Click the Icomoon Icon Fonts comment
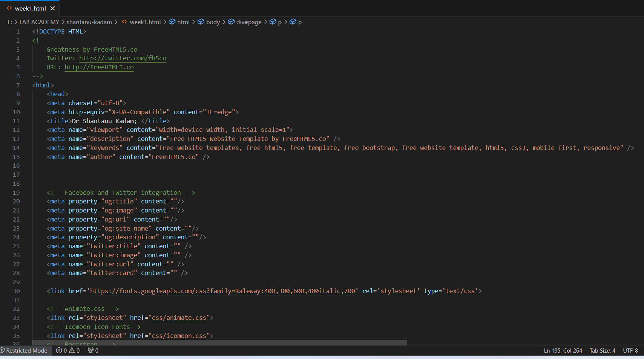The height and width of the screenshot is (359, 644). point(94,327)
